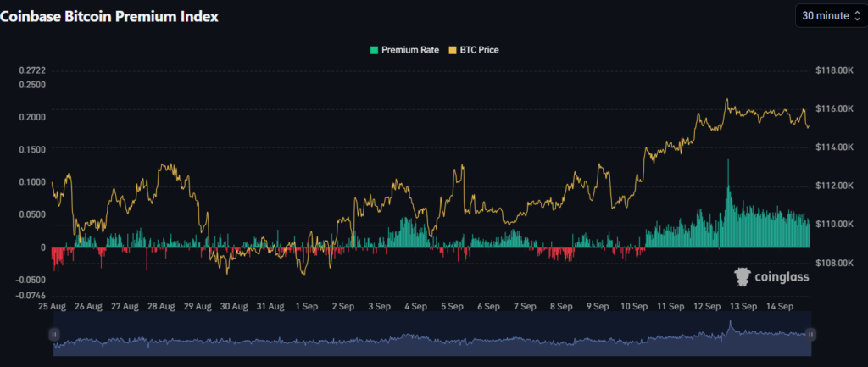
Task: Click the Coinbase Bitcoin Premium Index title
Action: [x=109, y=17]
